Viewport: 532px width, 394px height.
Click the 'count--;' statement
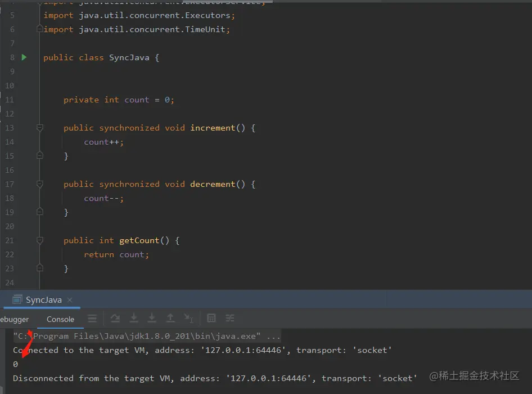pyautogui.click(x=104, y=198)
